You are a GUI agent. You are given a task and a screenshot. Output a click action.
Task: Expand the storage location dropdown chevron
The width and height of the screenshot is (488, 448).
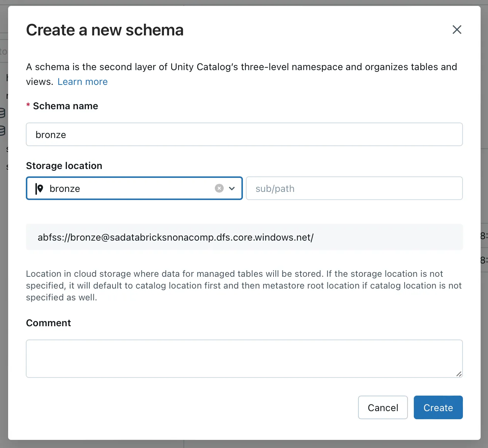click(232, 189)
